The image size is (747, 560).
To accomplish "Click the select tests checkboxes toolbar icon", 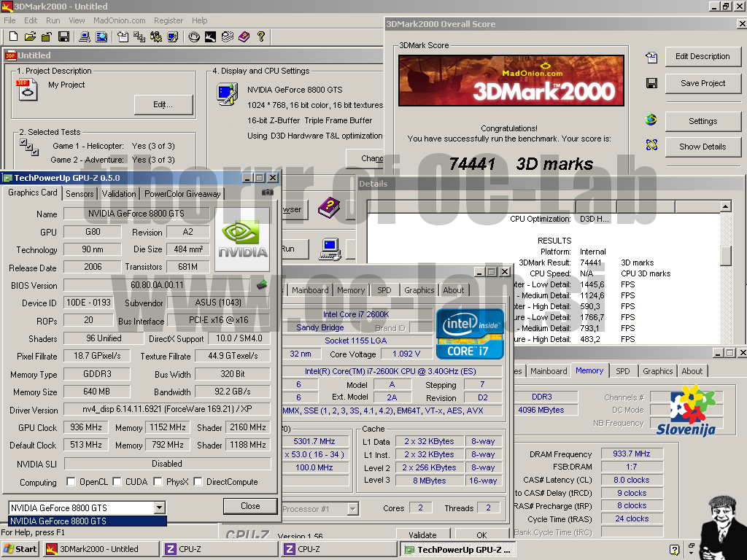I will (139, 36).
